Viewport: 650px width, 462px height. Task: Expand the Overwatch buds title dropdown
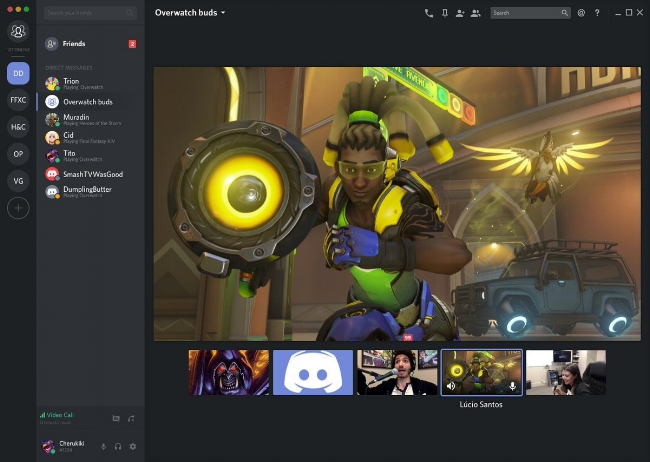[x=223, y=13]
